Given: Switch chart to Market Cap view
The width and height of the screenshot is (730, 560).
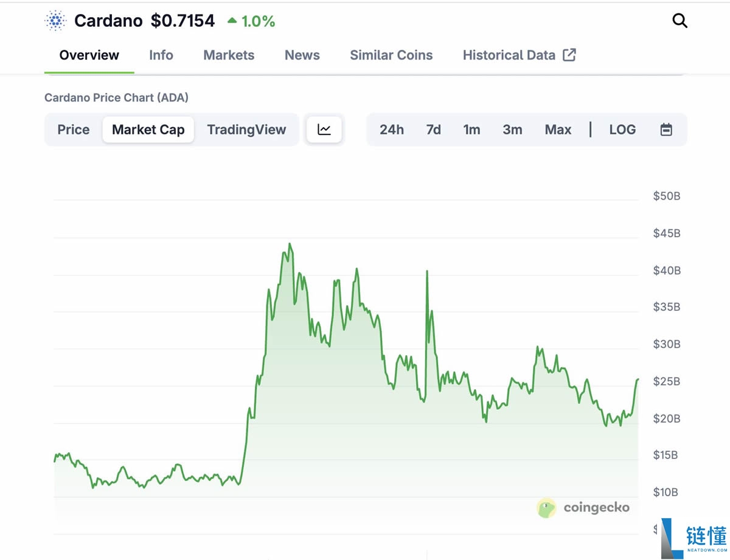Looking at the screenshot, I should pos(148,130).
